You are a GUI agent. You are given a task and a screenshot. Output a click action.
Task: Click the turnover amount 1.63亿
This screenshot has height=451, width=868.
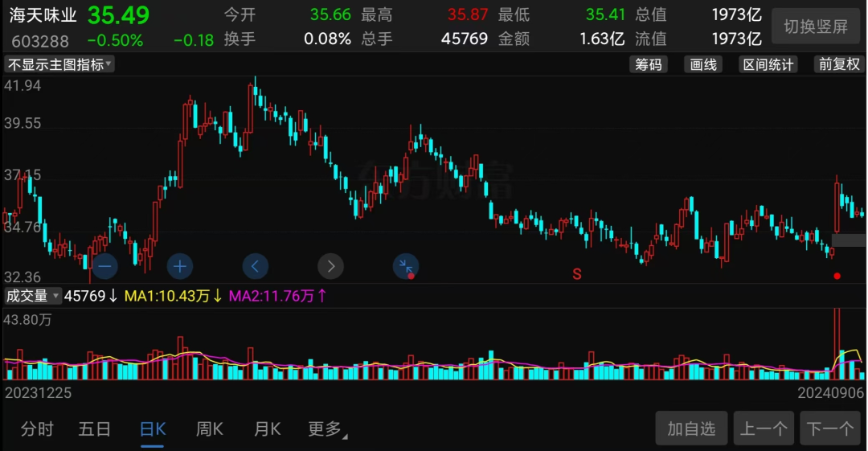tap(602, 39)
